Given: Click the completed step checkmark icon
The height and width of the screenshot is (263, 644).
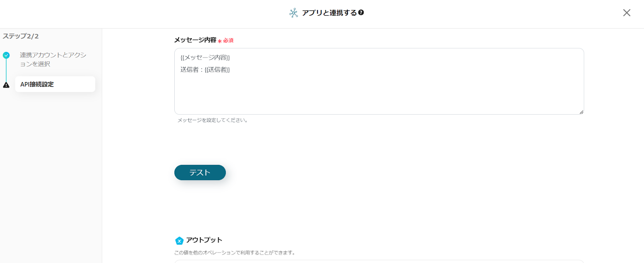Looking at the screenshot, I should click(6, 55).
